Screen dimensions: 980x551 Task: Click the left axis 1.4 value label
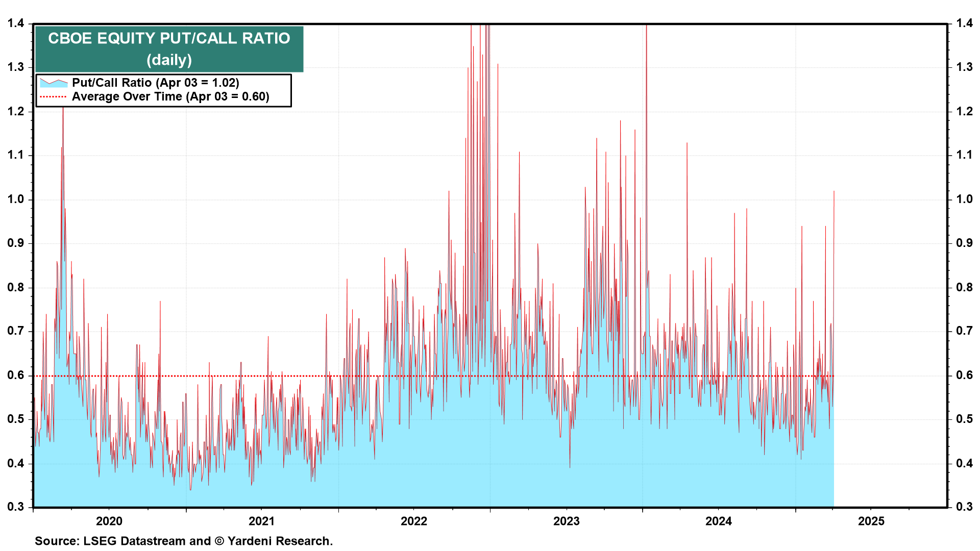[15, 23]
